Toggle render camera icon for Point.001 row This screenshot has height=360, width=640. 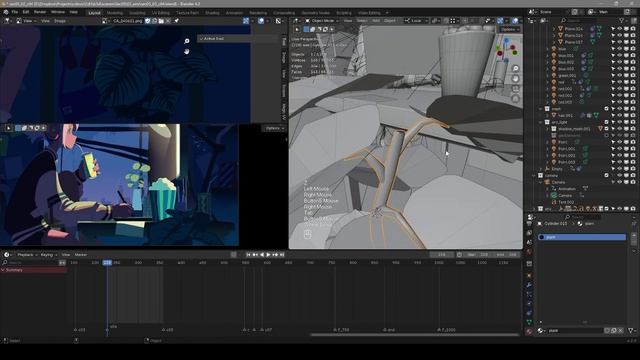633,149
